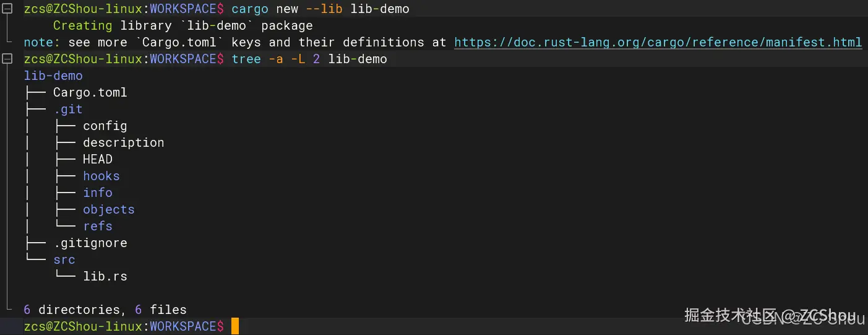Select the lib.rs file entry
Viewport: 868px width, 335px height.
pos(105,276)
